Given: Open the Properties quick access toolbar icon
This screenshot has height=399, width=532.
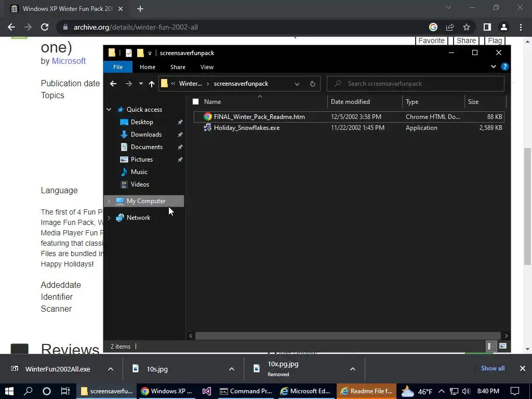Looking at the screenshot, I should (x=129, y=53).
